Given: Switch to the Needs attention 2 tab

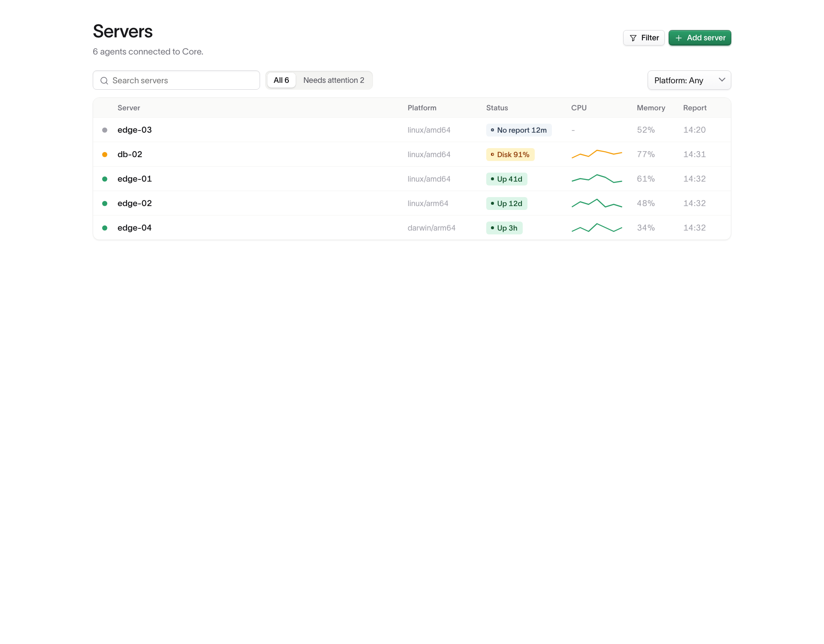Looking at the screenshot, I should click(x=334, y=80).
